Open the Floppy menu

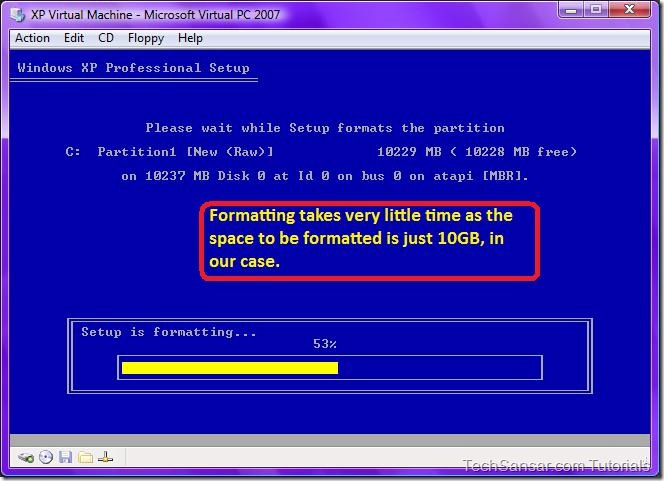pyautogui.click(x=146, y=39)
